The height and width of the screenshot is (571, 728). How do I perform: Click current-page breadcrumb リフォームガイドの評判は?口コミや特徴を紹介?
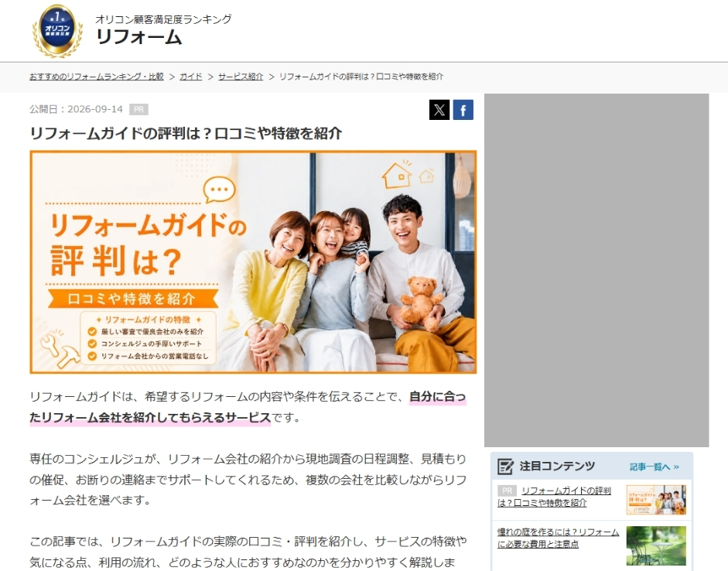(361, 77)
